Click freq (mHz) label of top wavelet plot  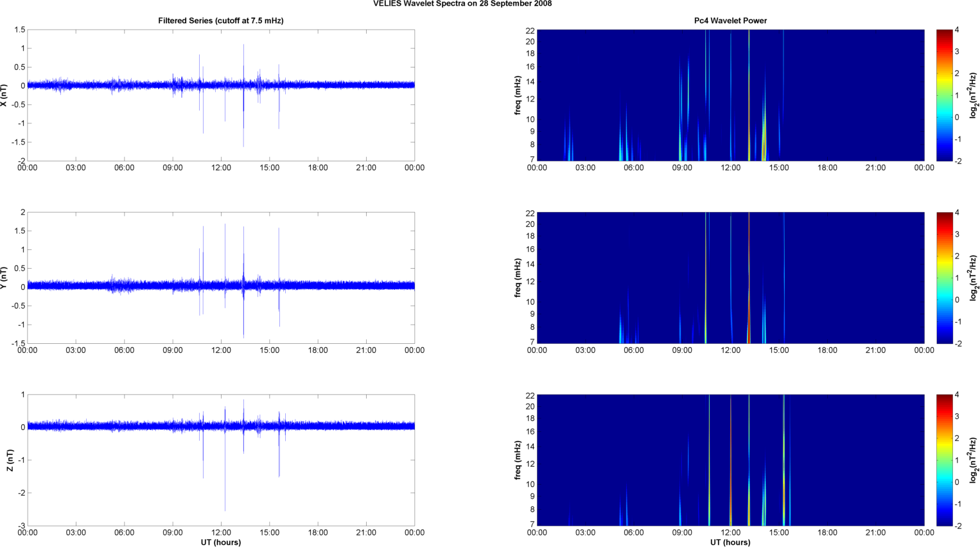pos(518,95)
